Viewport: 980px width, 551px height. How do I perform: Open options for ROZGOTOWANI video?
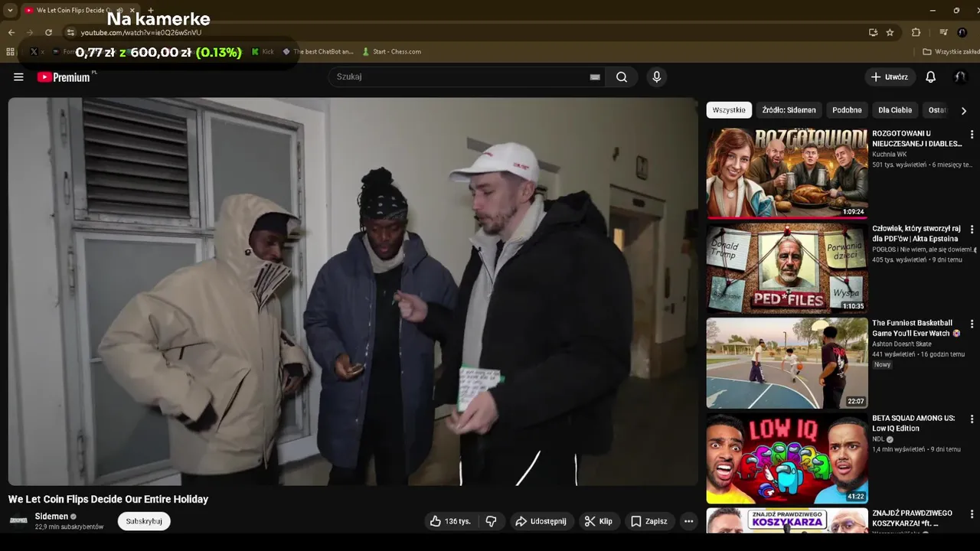click(x=972, y=134)
